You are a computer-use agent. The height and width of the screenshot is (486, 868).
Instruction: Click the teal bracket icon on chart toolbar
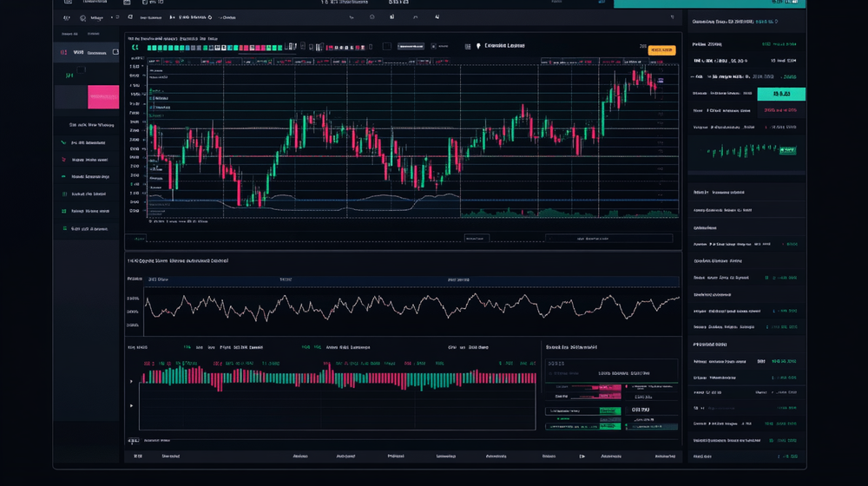pyautogui.click(x=135, y=49)
